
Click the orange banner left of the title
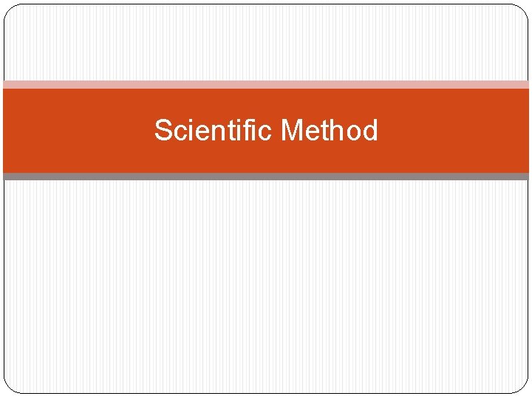coord(74,131)
